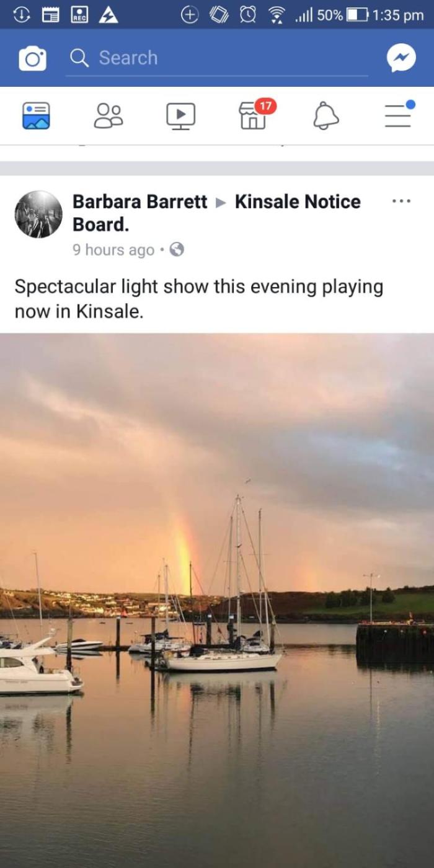Open the Facebook camera icon
434x868 pixels.
(x=32, y=58)
